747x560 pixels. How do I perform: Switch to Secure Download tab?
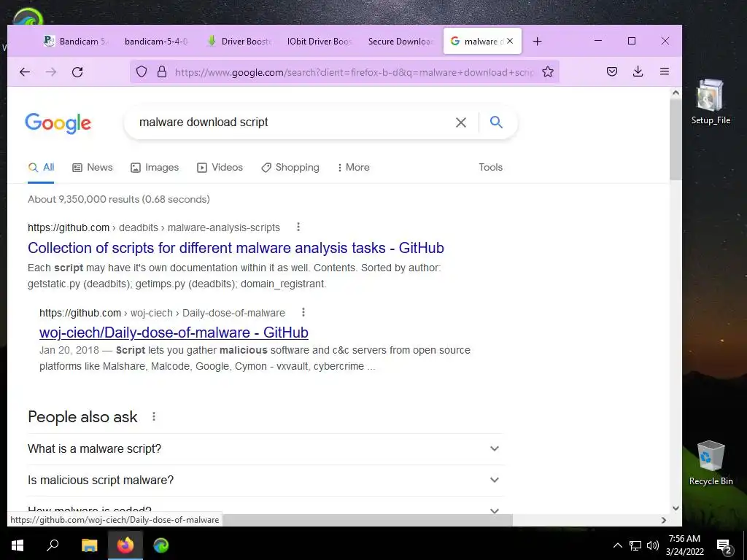[400, 42]
